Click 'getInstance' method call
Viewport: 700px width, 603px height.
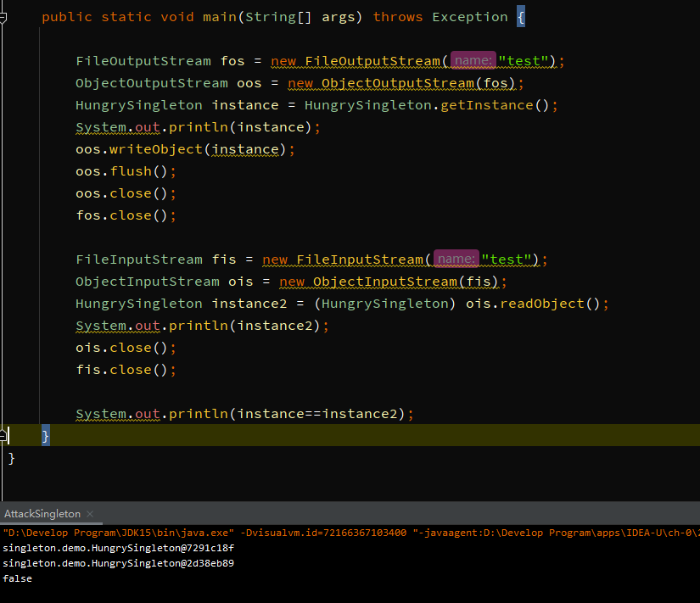tap(487, 105)
